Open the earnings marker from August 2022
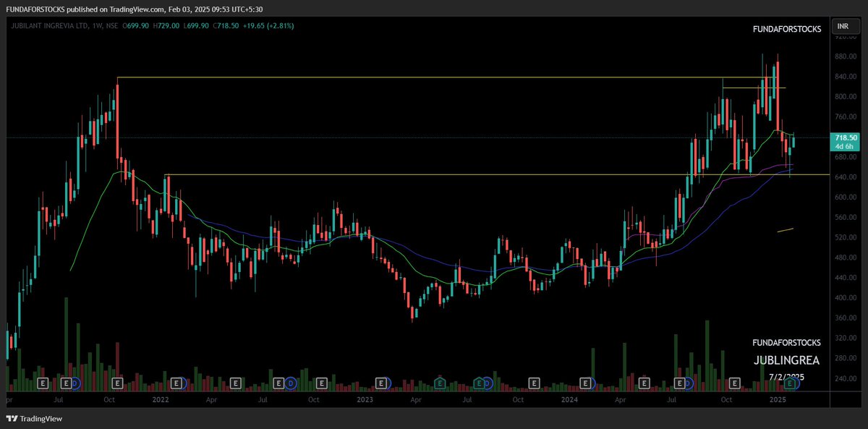The width and height of the screenshot is (868, 429). 278,382
